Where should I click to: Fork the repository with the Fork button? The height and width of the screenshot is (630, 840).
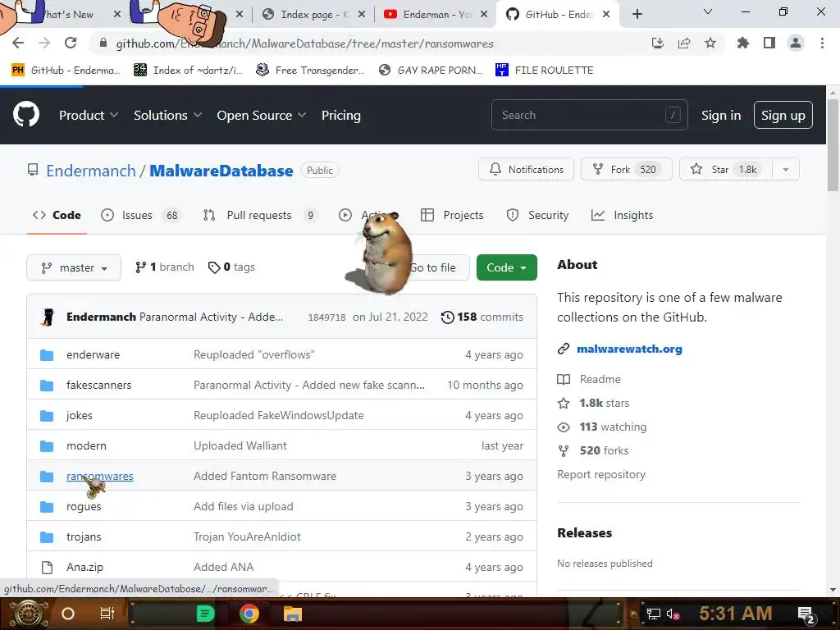(626, 169)
